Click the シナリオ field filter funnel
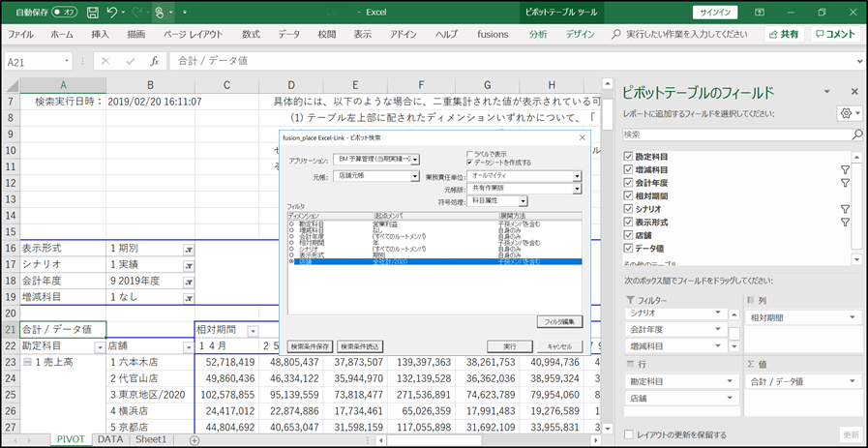Viewport: 868px width, 448px height. click(x=845, y=209)
